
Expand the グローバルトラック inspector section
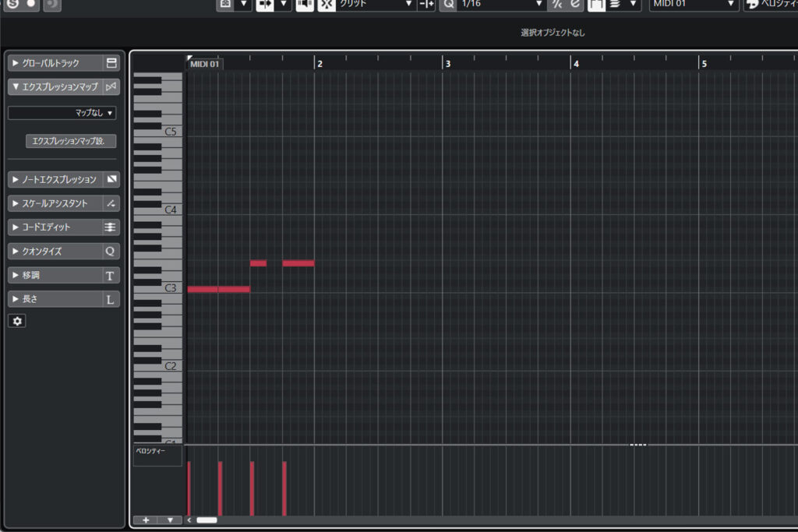coord(55,63)
